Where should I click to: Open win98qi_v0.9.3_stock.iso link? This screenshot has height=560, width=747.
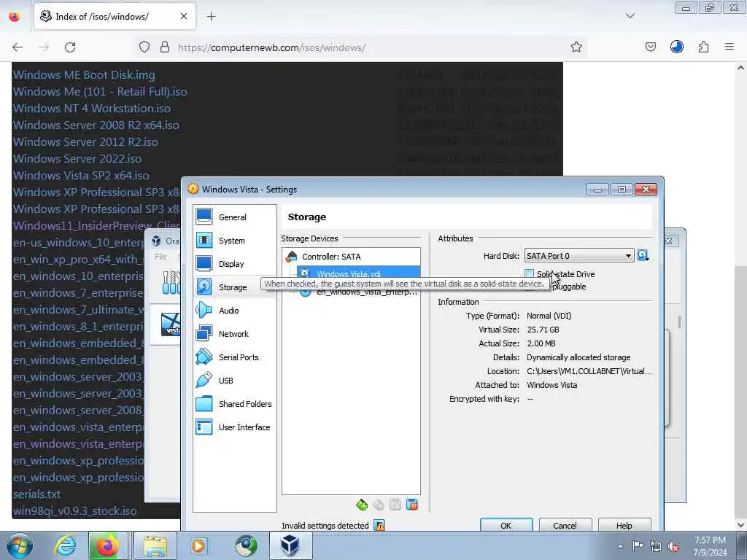[x=75, y=511]
